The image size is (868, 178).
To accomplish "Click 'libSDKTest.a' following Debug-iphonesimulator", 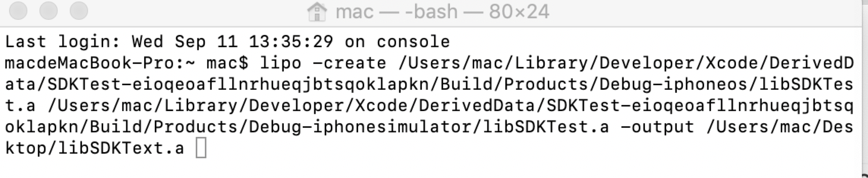I will click(x=546, y=127).
